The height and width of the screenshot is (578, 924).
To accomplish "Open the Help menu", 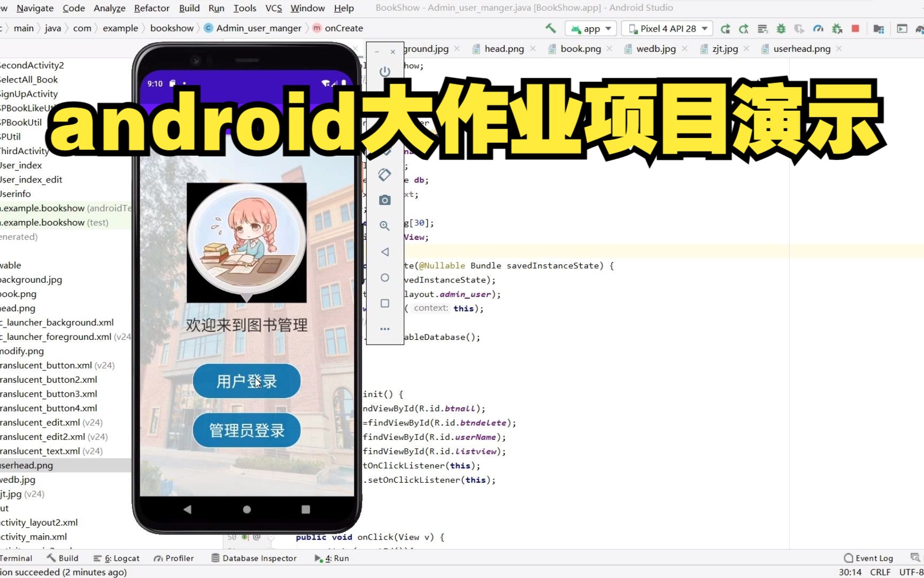I will [344, 8].
